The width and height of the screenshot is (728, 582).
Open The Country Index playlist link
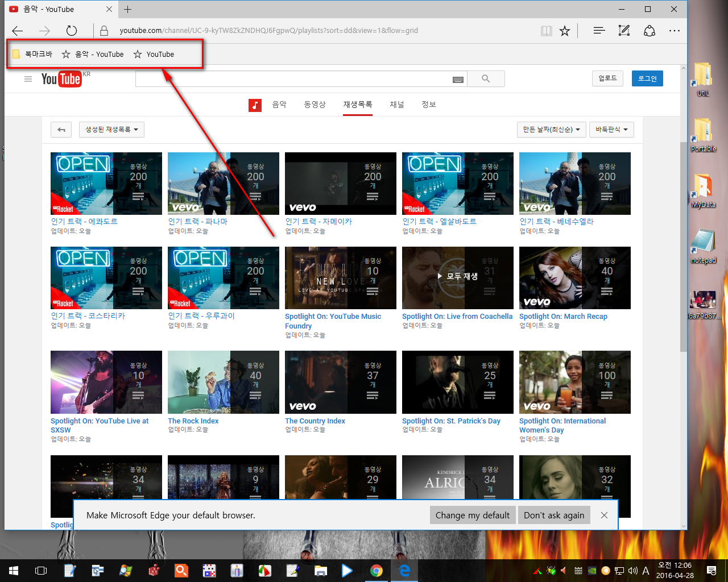pos(315,421)
